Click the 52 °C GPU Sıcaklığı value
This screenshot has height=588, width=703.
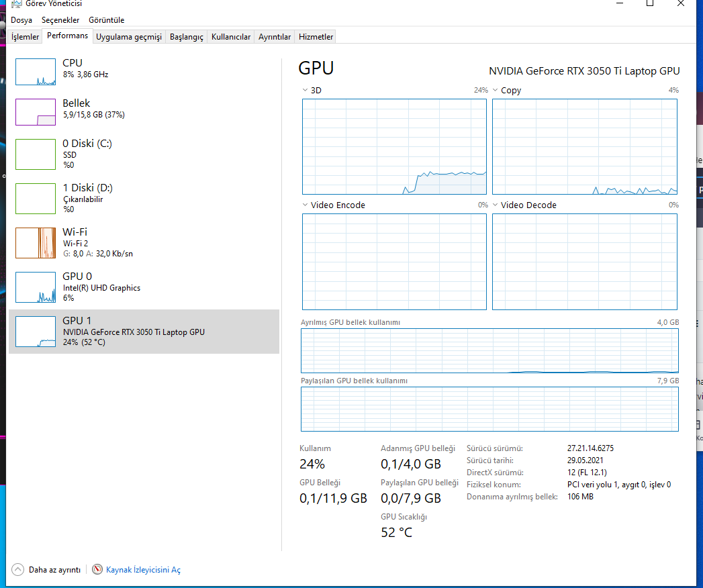[396, 532]
